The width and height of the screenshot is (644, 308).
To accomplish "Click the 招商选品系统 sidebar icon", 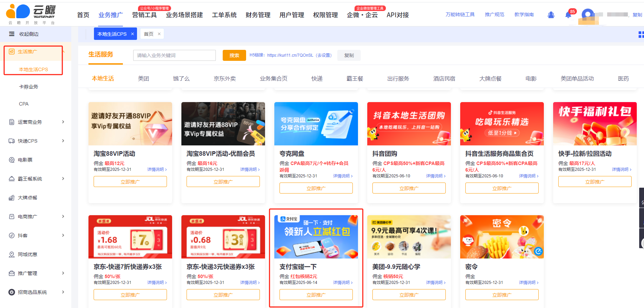I will point(11,292).
